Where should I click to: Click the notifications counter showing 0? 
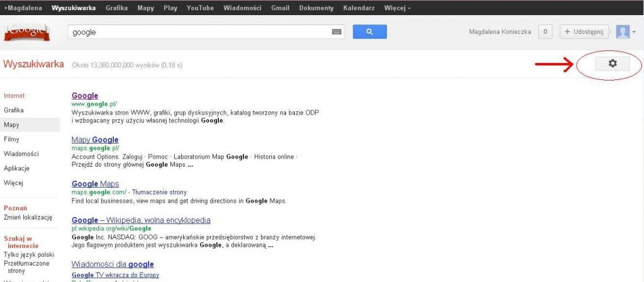547,32
